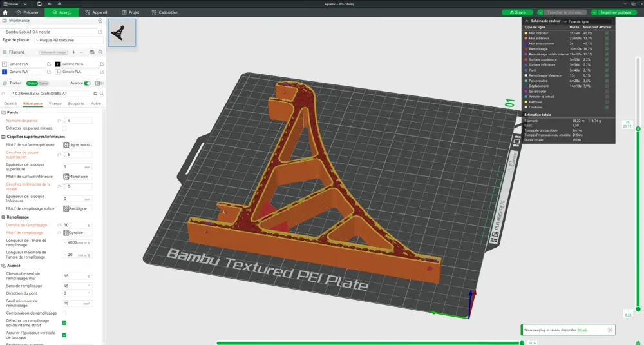The image size is (644, 345).
Task: Switch to the Calibration tab
Action: 165,12
